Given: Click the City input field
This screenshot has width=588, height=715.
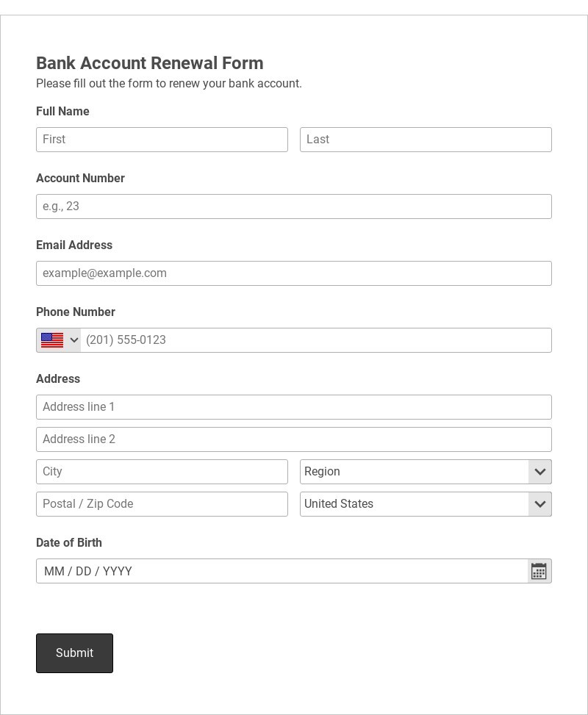Looking at the screenshot, I should pyautogui.click(x=162, y=472).
